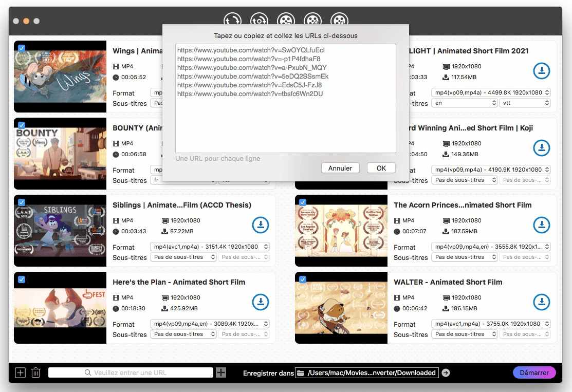Open The Acorn Princess subtitle dropdown

(465, 257)
